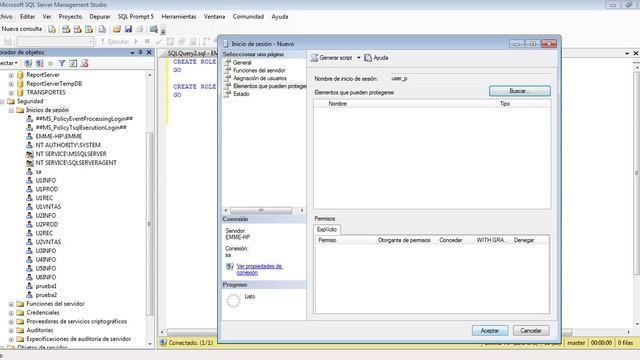Click the Nueva consulta button
This screenshot has width=640, height=360.
[22, 29]
